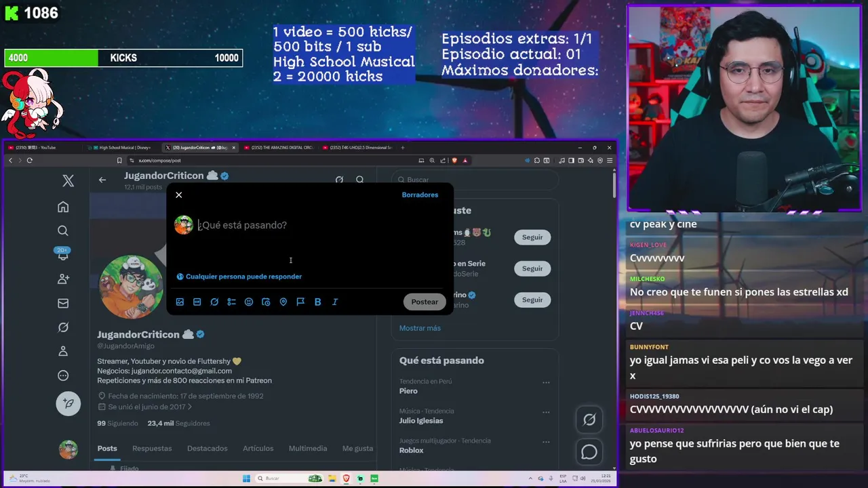The image size is (868, 488).
Task: Click the round feather post button
Action: coord(68,404)
